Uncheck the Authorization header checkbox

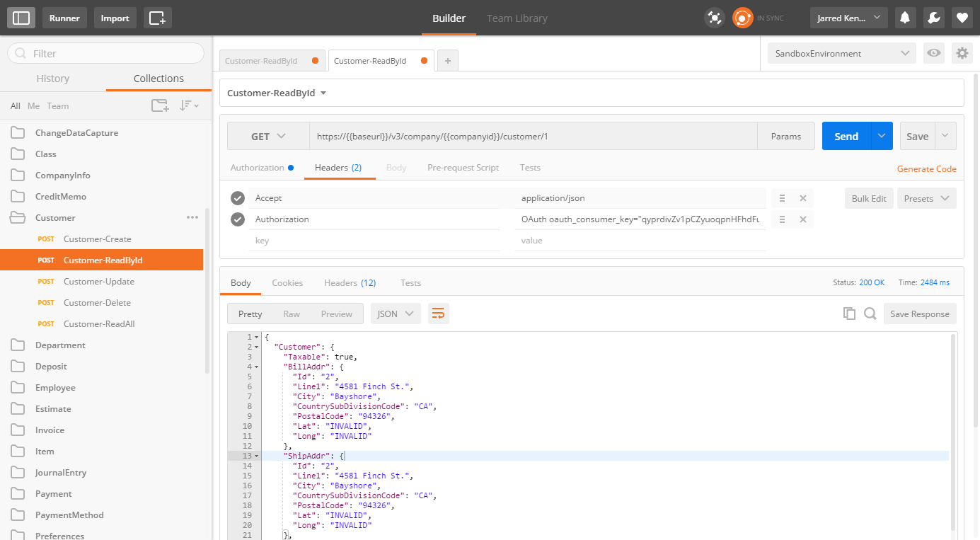point(238,219)
